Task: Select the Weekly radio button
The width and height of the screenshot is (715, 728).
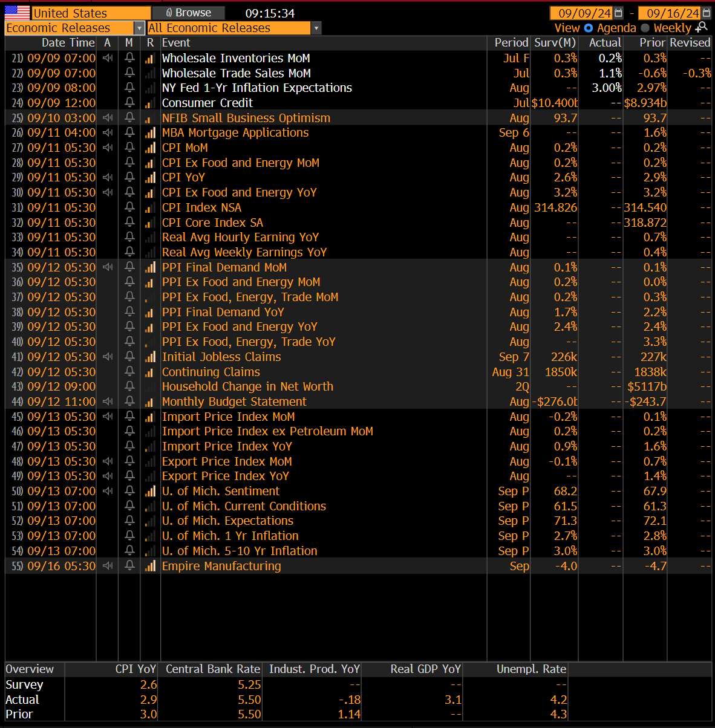Action: pyautogui.click(x=645, y=28)
